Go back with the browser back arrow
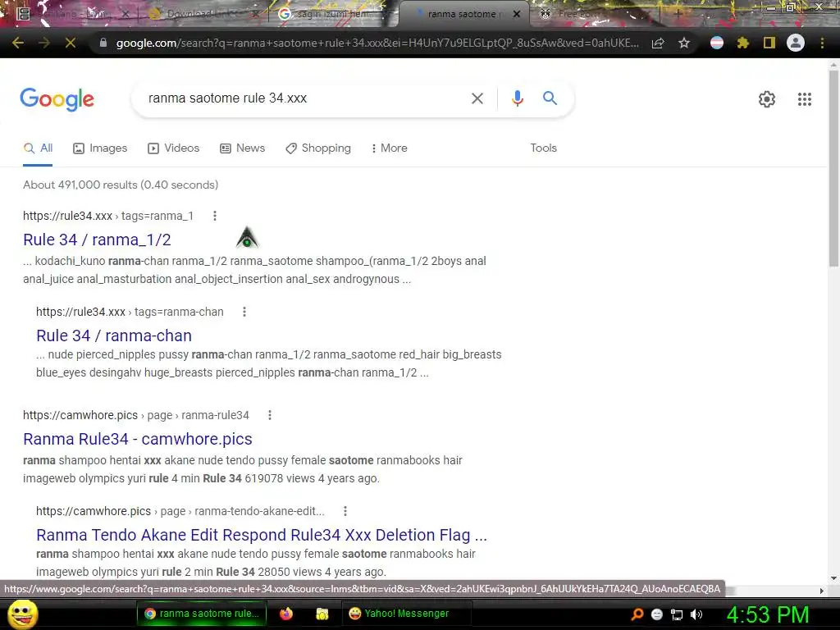 click(18, 43)
